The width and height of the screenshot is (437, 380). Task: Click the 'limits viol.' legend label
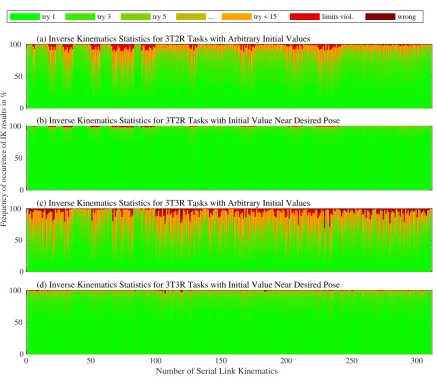pos(337,17)
